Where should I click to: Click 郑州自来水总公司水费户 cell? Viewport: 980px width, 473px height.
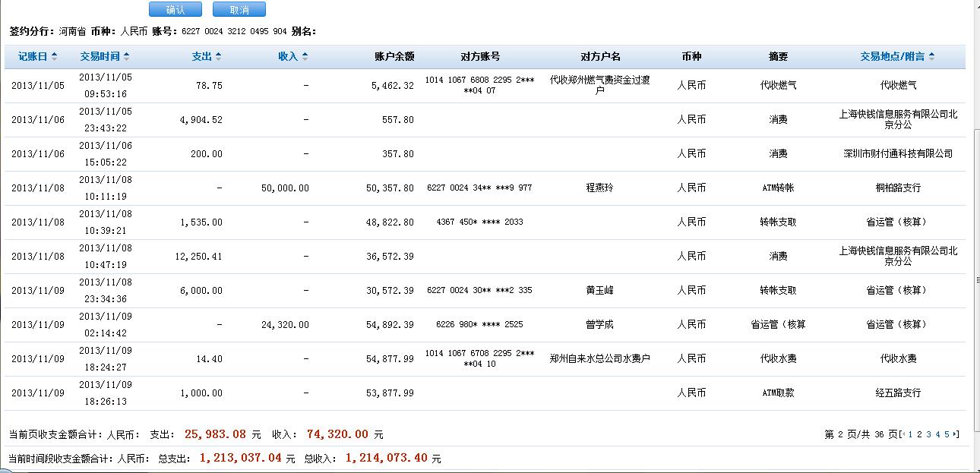[599, 359]
